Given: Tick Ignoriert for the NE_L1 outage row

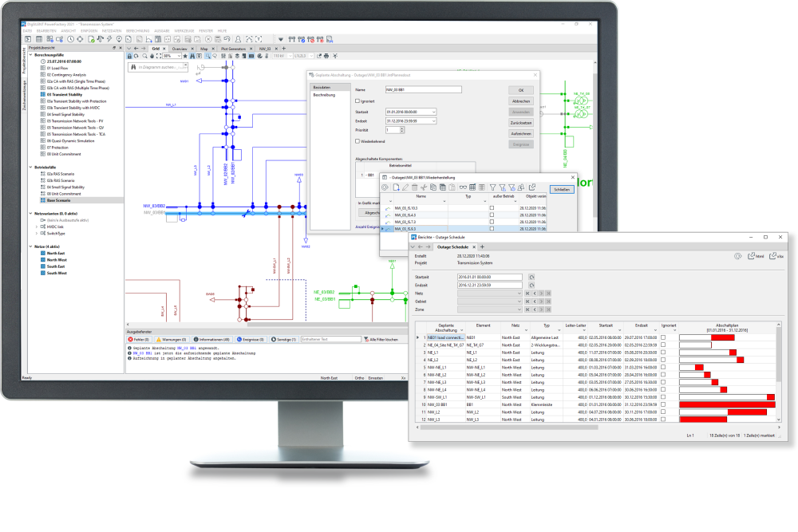Looking at the screenshot, I should pos(663,353).
